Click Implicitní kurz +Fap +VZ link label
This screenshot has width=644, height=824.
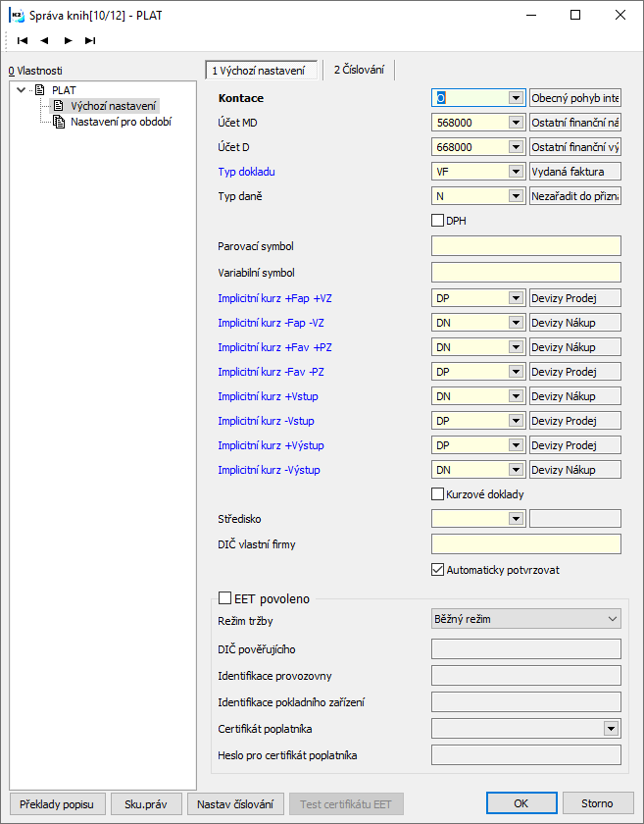click(x=274, y=298)
